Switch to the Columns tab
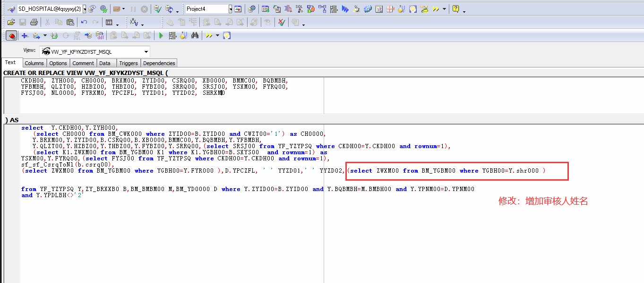Image resolution: width=644 pixels, height=283 pixels. [34, 63]
